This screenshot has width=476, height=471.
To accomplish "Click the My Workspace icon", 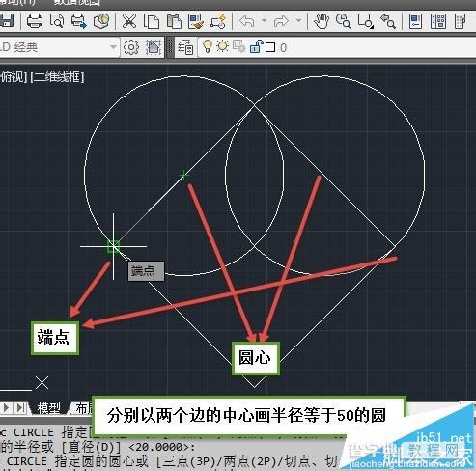I will (x=154, y=47).
